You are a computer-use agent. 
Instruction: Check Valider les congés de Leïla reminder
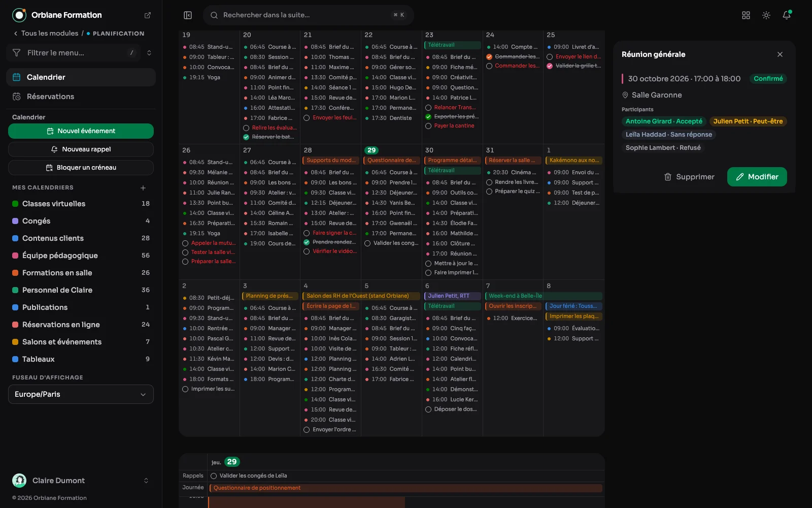click(x=214, y=476)
